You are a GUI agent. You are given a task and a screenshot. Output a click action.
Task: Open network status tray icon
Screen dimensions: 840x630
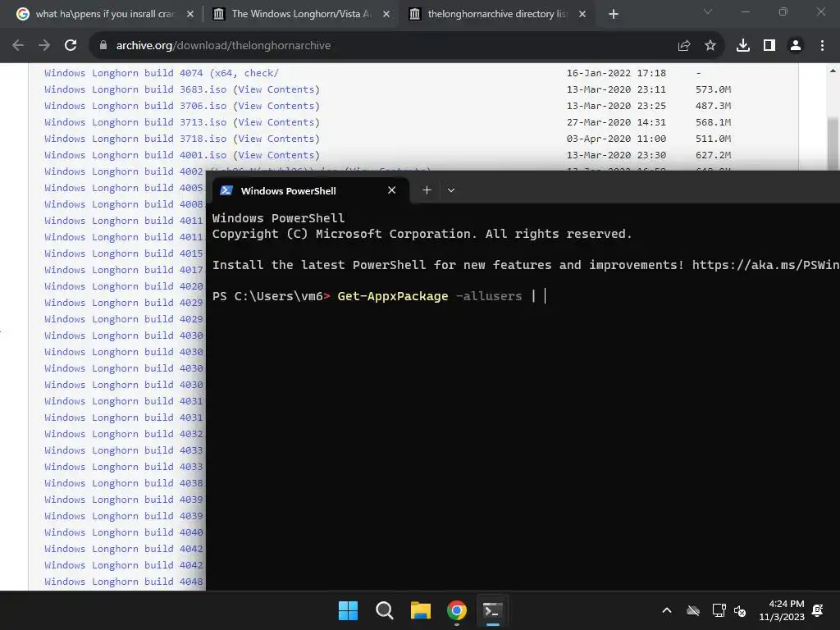click(x=719, y=610)
